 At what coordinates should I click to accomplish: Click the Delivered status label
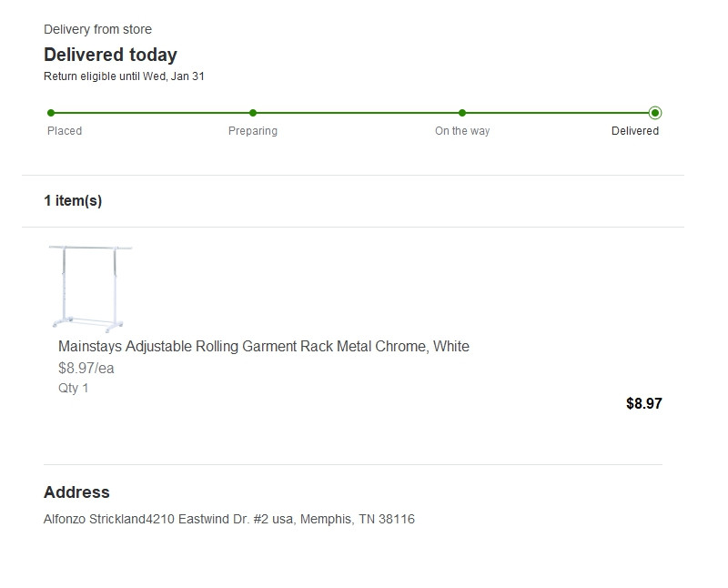[x=635, y=131]
